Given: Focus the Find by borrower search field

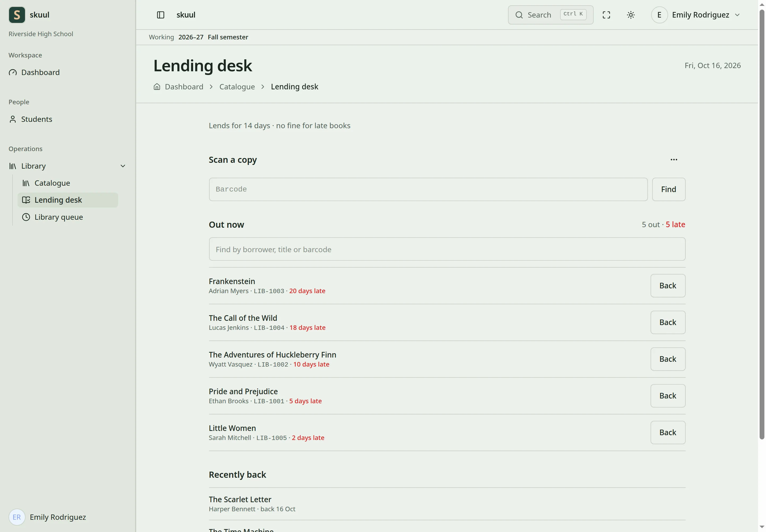Looking at the screenshot, I should click(x=447, y=249).
